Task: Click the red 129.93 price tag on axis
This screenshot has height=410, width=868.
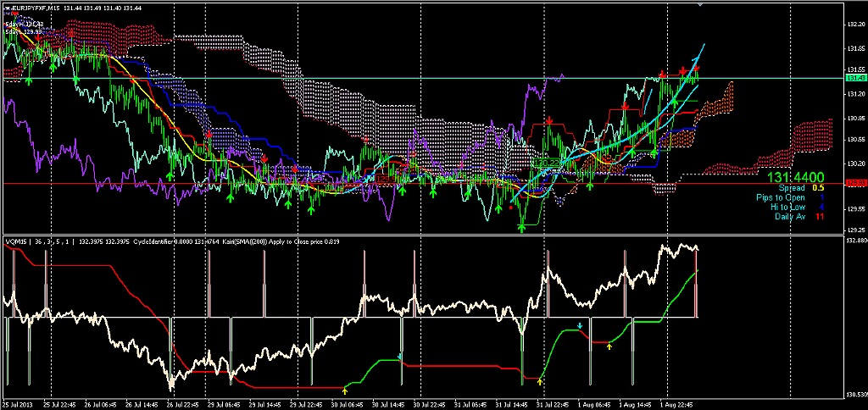Action: pyautogui.click(x=855, y=183)
